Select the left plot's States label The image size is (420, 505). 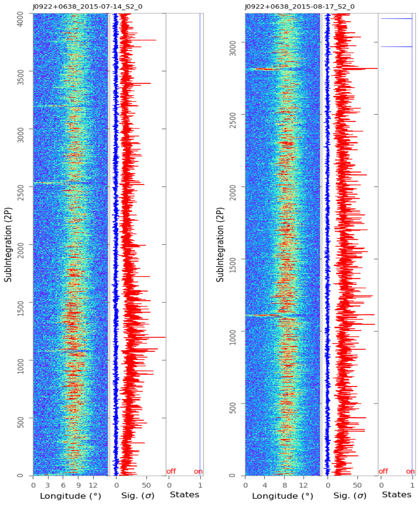(184, 495)
